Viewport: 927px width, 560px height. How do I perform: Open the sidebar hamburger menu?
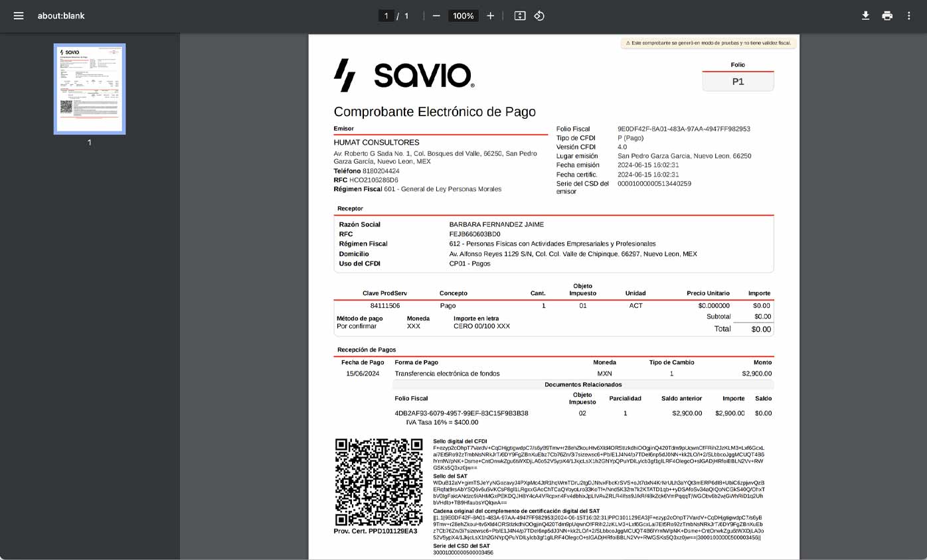[x=19, y=16]
